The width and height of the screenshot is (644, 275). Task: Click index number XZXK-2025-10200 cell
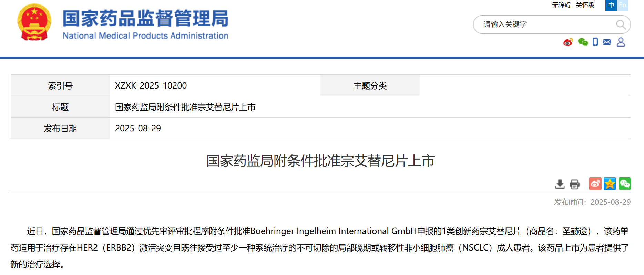(x=151, y=85)
